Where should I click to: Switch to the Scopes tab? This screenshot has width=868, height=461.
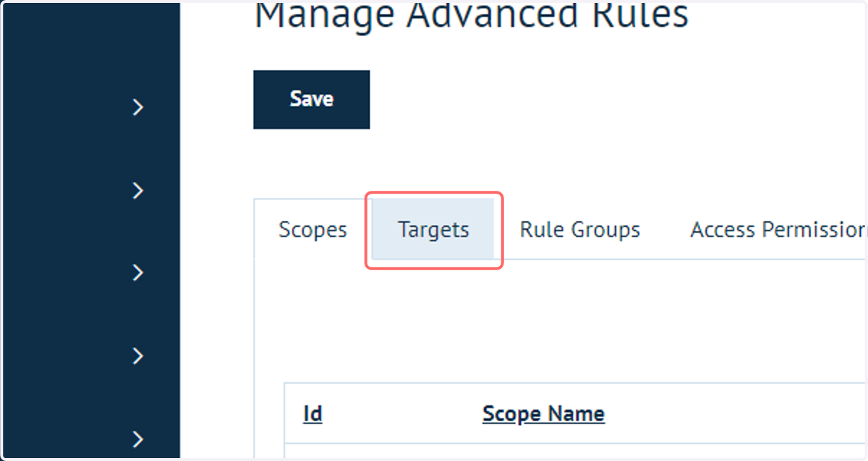(x=312, y=230)
